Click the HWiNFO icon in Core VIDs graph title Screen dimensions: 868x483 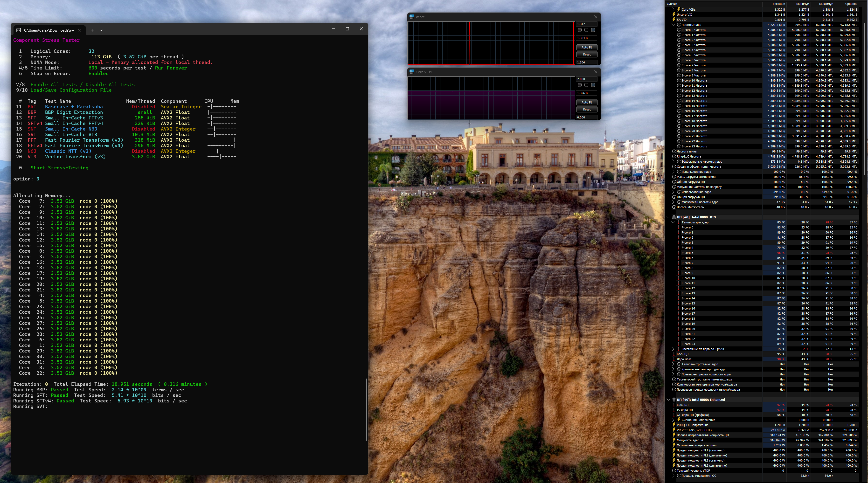coord(412,72)
